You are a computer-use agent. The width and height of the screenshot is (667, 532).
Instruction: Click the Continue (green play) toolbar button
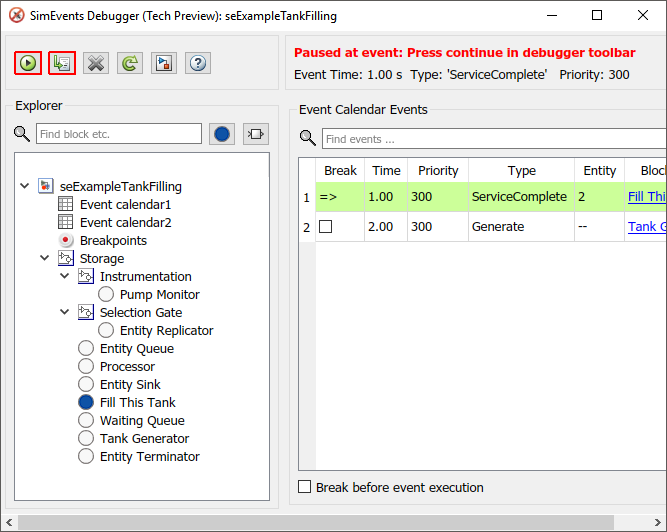pyautogui.click(x=28, y=63)
